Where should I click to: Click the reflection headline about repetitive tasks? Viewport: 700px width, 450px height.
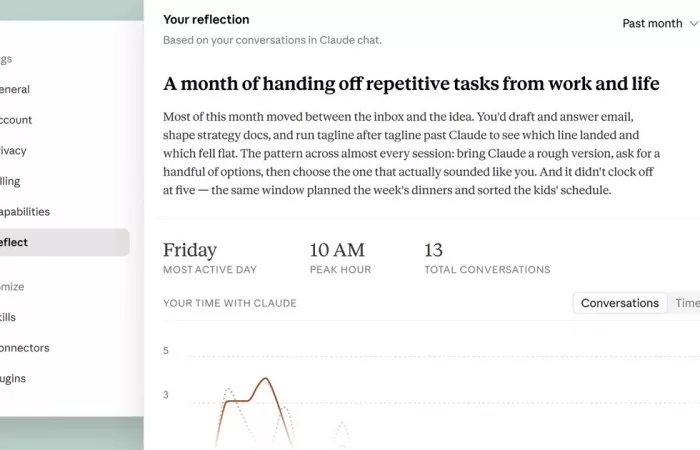point(411,83)
